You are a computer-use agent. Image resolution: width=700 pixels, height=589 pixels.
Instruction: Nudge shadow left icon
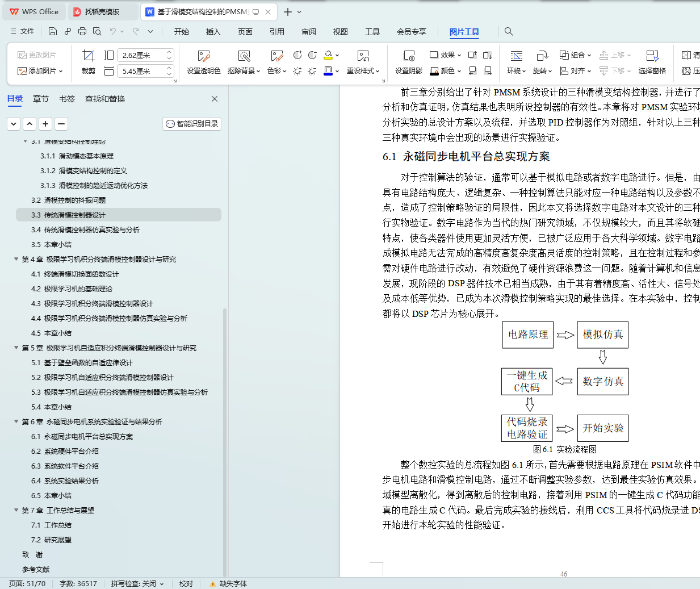click(x=472, y=70)
